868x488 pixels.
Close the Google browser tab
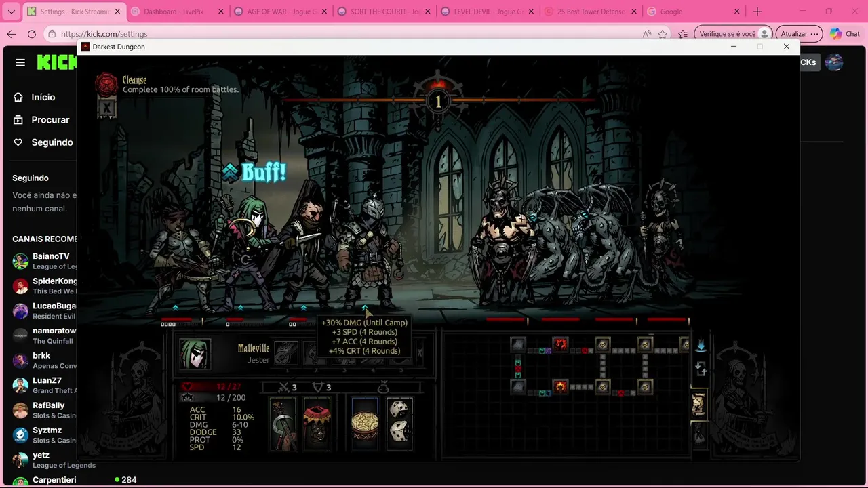pyautogui.click(x=736, y=12)
